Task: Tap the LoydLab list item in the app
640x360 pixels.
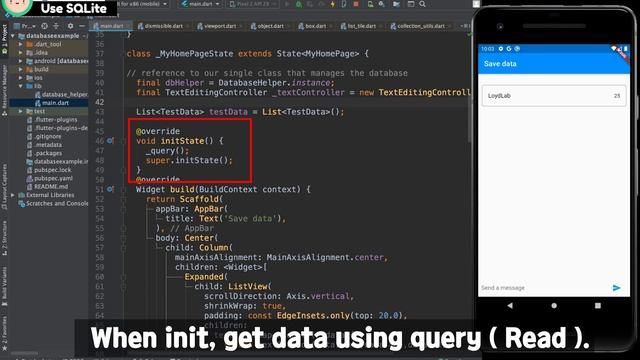Action: tap(554, 96)
